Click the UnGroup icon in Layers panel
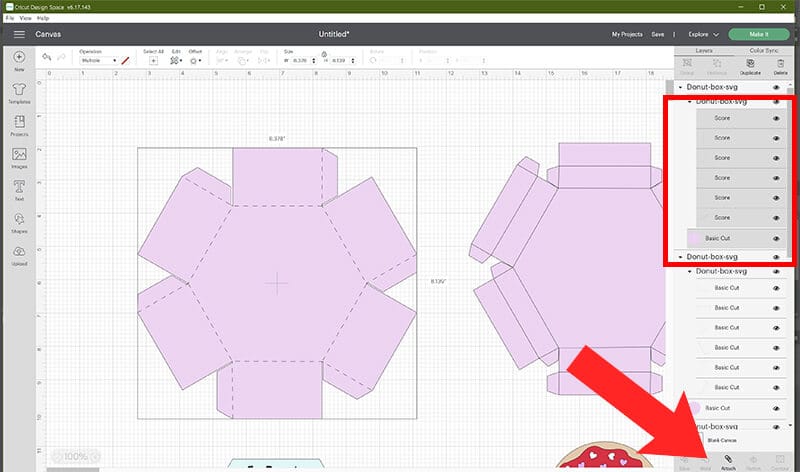Viewport: 800px width, 472px height. pos(717,66)
